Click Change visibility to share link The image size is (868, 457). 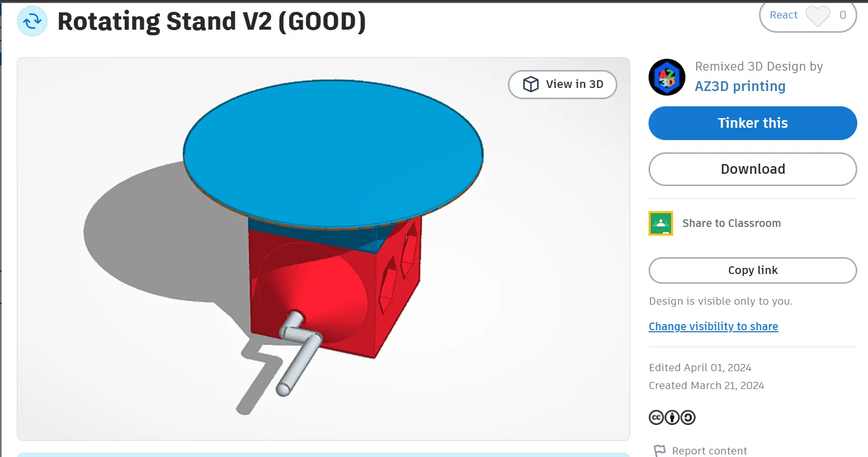tap(714, 327)
